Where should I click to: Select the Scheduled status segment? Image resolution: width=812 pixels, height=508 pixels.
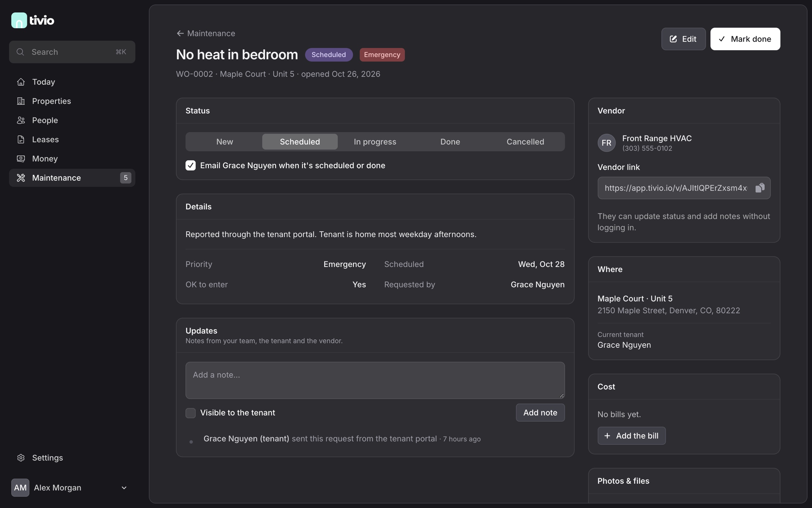(300, 142)
